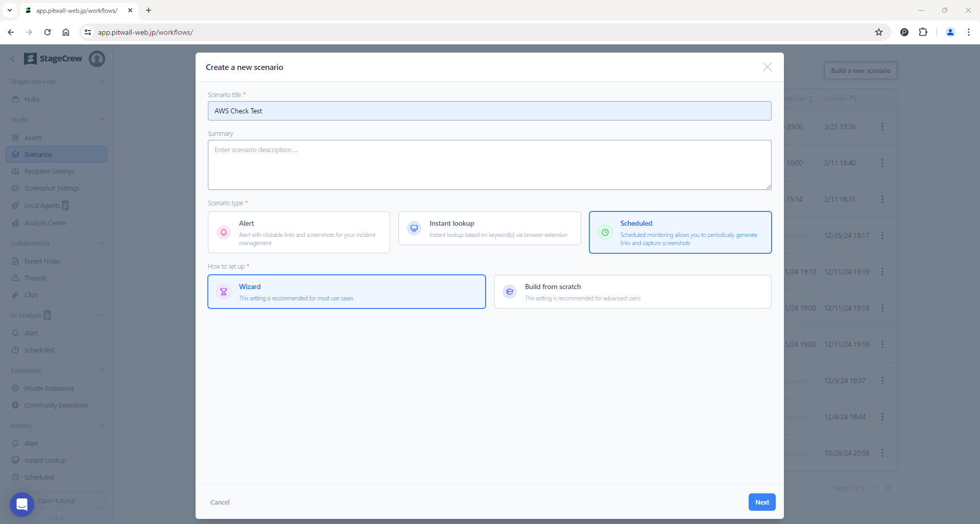This screenshot has height=524, width=980.
Task: Bookmark this page with the star icon
Action: 878,32
